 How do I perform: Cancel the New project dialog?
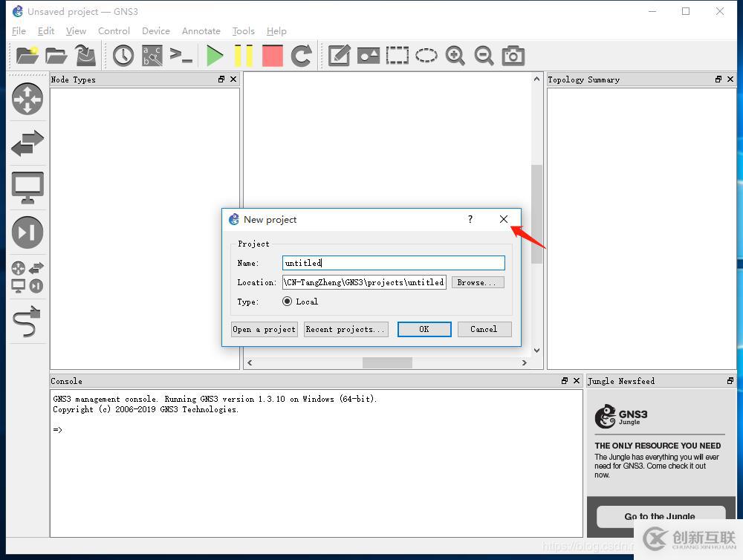[484, 329]
